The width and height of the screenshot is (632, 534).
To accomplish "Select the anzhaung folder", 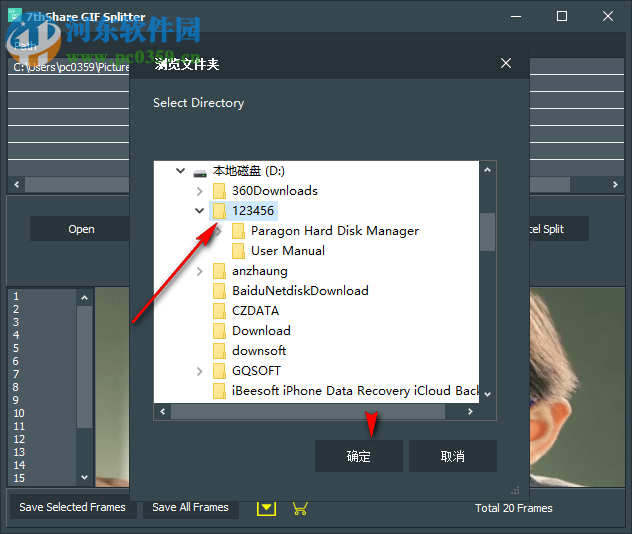I will pyautogui.click(x=260, y=271).
